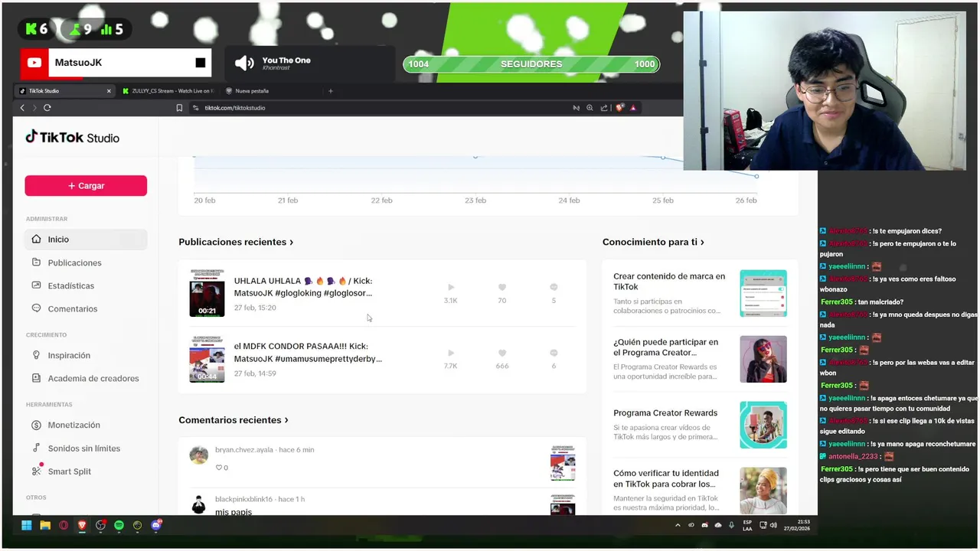Viewport: 980px width, 551px height.
Task: Open a new browser tab
Action: coord(331,91)
